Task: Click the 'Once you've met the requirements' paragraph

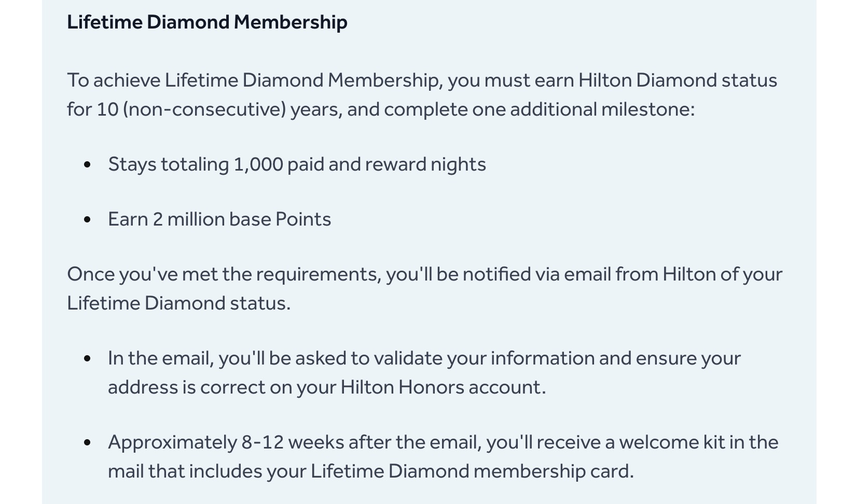Action: pos(425,289)
